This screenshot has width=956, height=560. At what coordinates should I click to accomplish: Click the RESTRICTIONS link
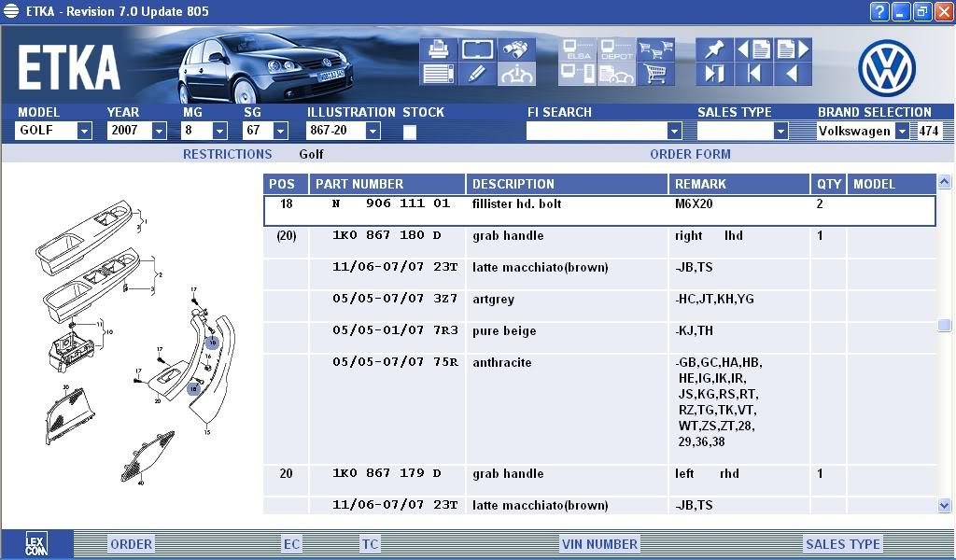tap(228, 154)
